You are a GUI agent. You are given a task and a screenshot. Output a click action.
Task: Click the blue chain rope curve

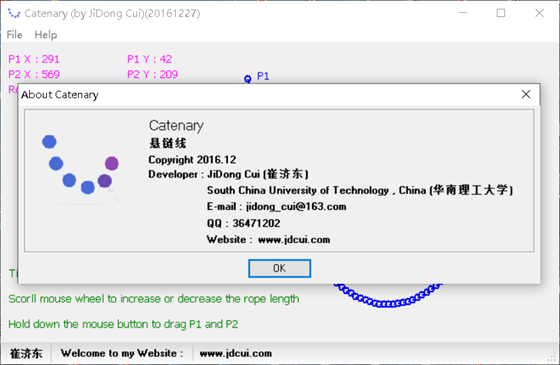click(x=388, y=296)
